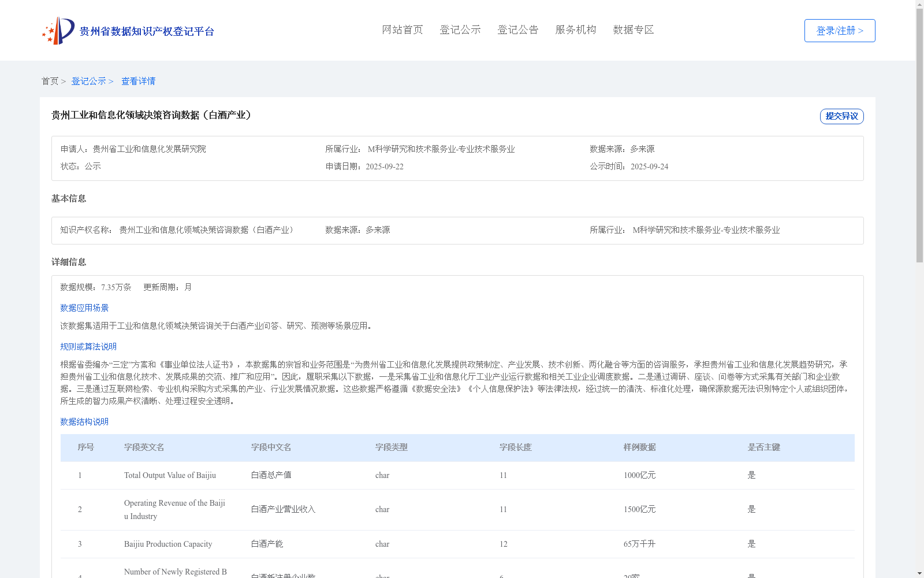Click the 白酒产业营业收入 cell
924x578 pixels.
(284, 509)
